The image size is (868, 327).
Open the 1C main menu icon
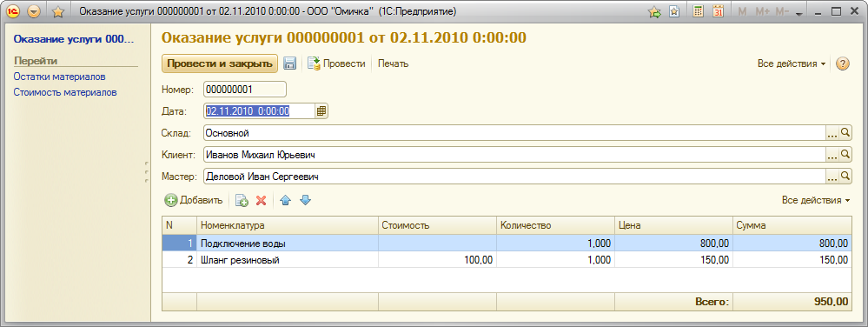14,11
